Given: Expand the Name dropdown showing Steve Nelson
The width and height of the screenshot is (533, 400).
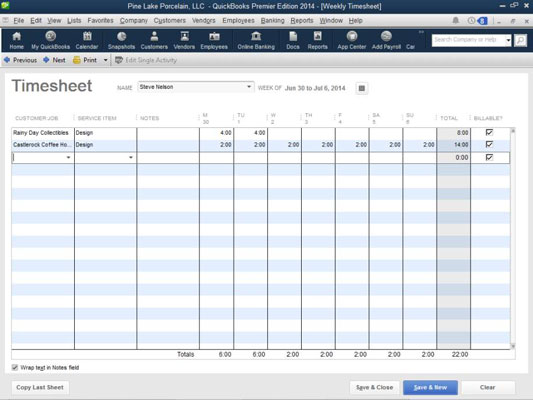Looking at the screenshot, I should click(x=249, y=87).
